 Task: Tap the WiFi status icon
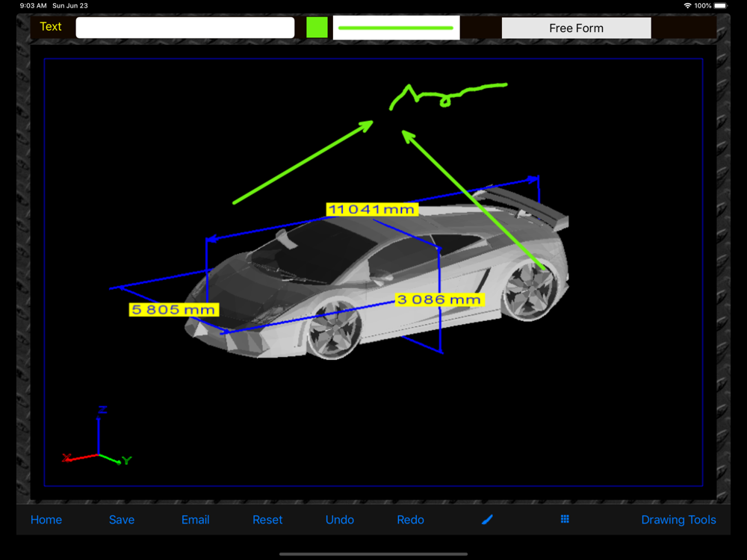pyautogui.click(x=687, y=6)
